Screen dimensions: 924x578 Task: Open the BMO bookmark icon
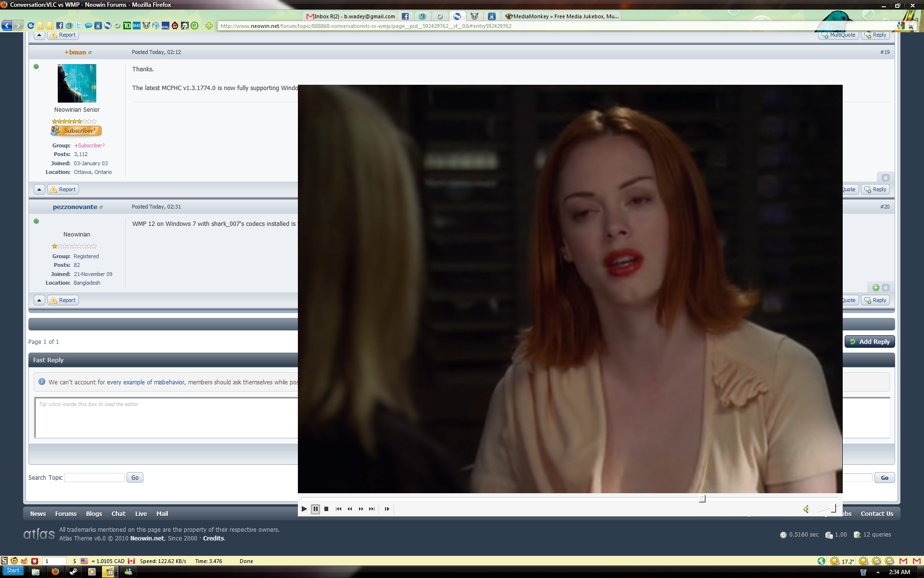click(x=137, y=26)
